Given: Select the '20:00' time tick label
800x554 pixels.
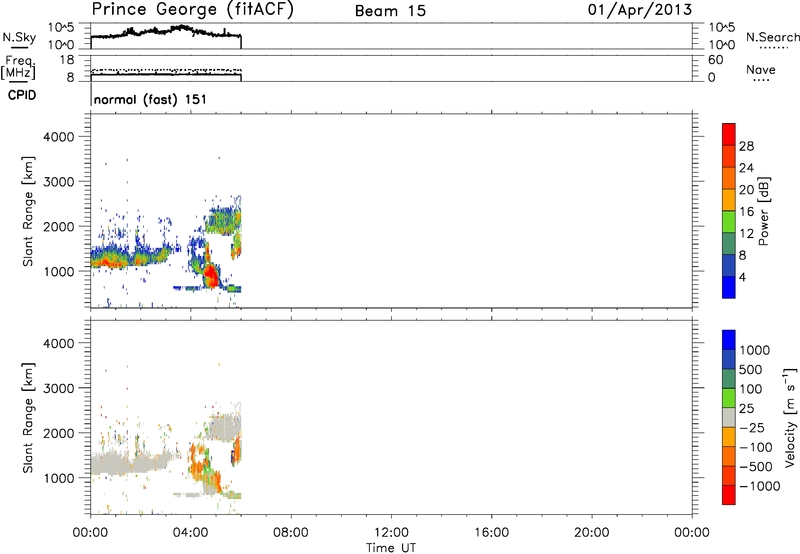Looking at the screenshot, I should 592,533.
